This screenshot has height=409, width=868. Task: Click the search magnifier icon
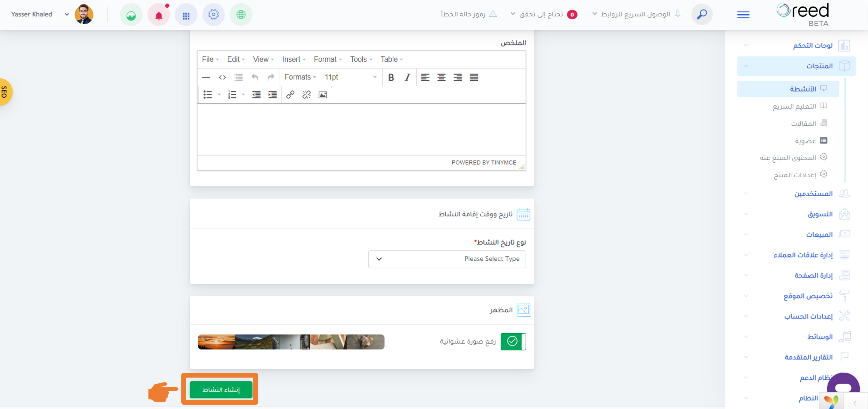(x=702, y=14)
